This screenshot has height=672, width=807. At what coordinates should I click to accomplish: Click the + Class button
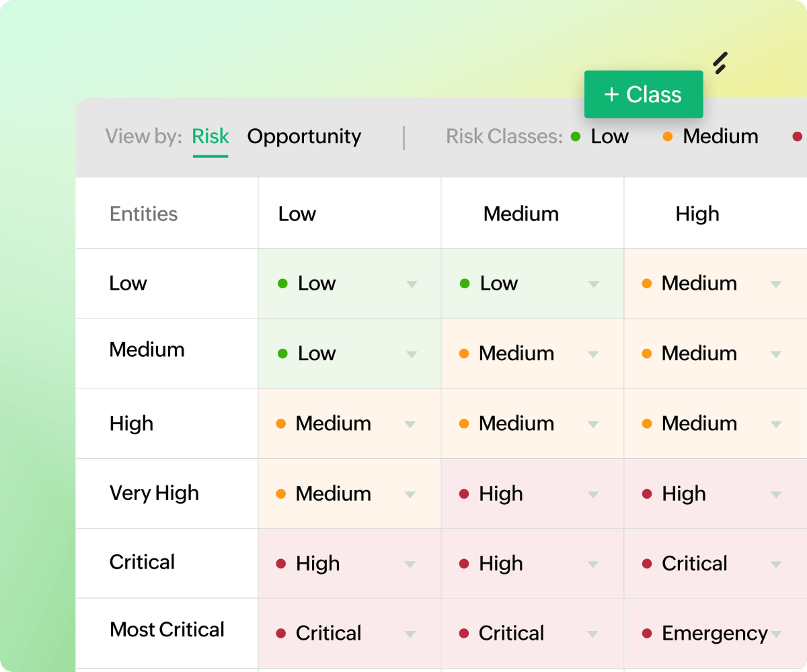tap(644, 94)
